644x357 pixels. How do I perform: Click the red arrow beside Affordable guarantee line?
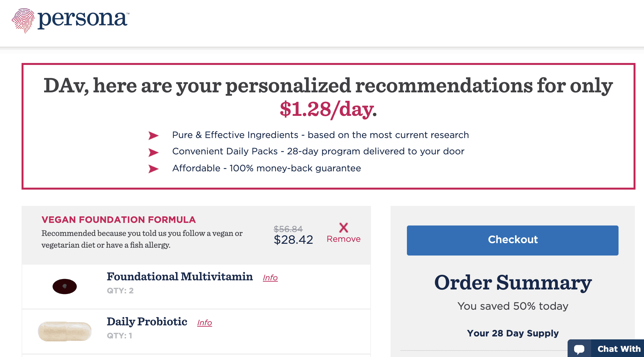point(153,169)
